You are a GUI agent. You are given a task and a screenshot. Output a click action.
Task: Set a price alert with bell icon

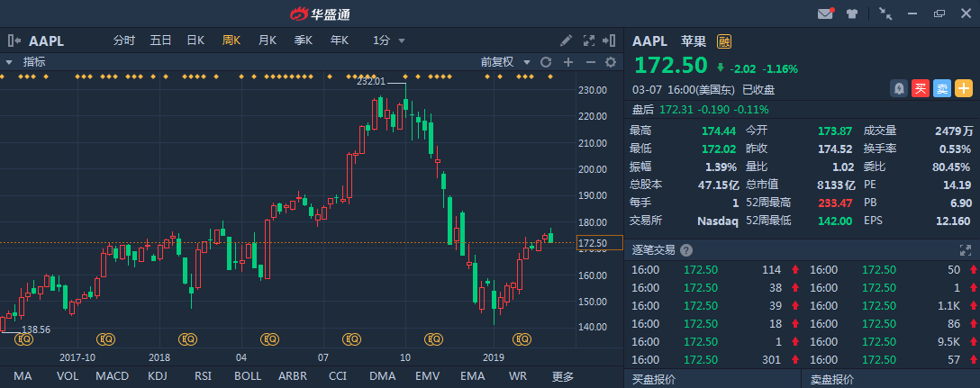tap(898, 88)
